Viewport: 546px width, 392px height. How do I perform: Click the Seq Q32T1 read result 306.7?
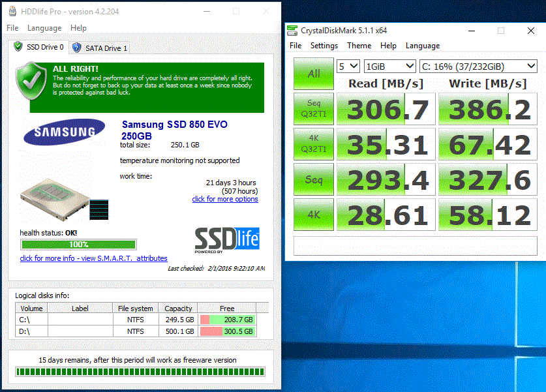tap(386, 109)
